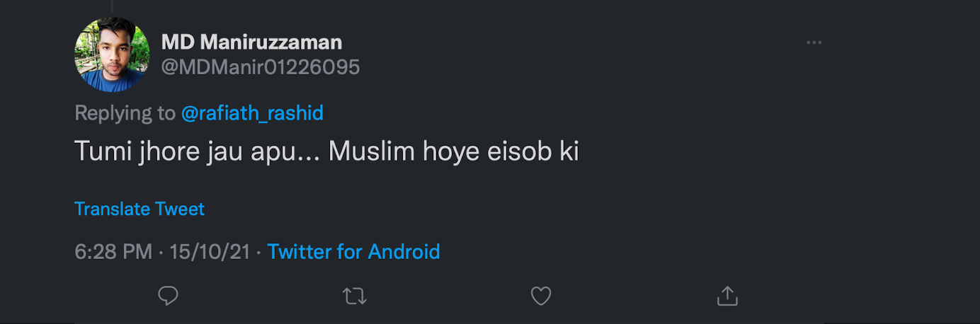Click Translate Tweet
The image size is (980, 324).
click(x=139, y=209)
